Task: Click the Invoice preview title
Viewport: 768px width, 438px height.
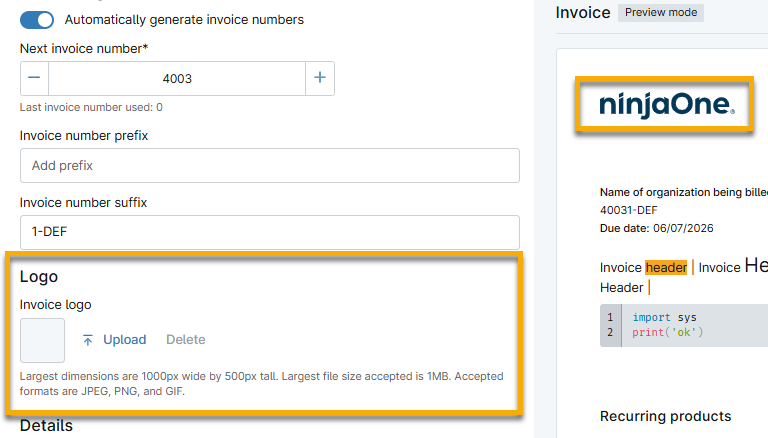Action: tap(583, 12)
